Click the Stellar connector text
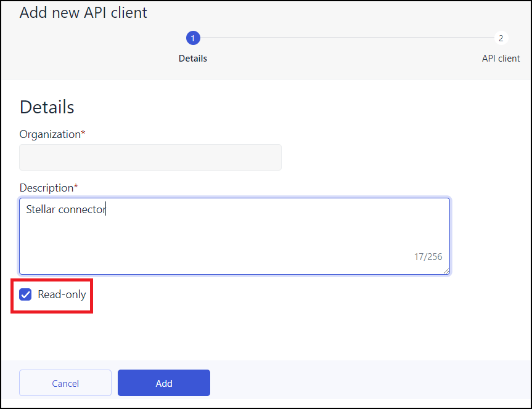This screenshot has width=532, height=409. [x=66, y=209]
